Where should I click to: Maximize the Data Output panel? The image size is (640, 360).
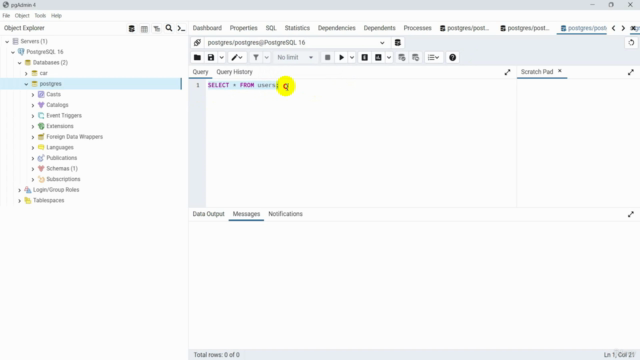(631, 214)
